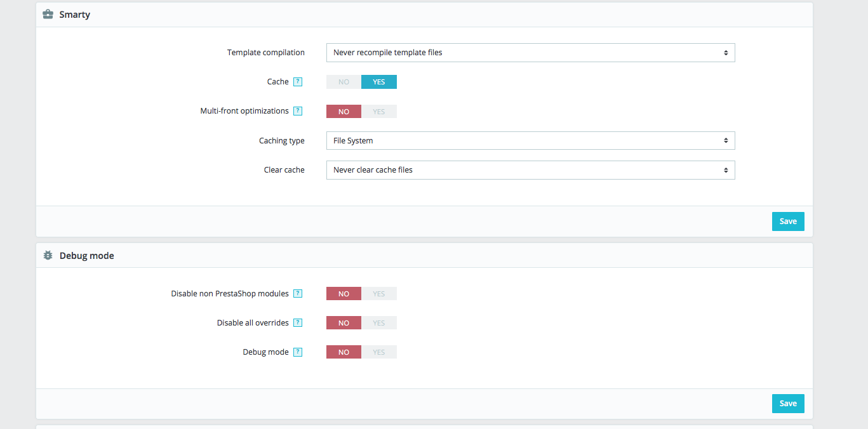Screen dimensions: 868x429
Task: Save the Debug mode settings
Action: (x=788, y=404)
